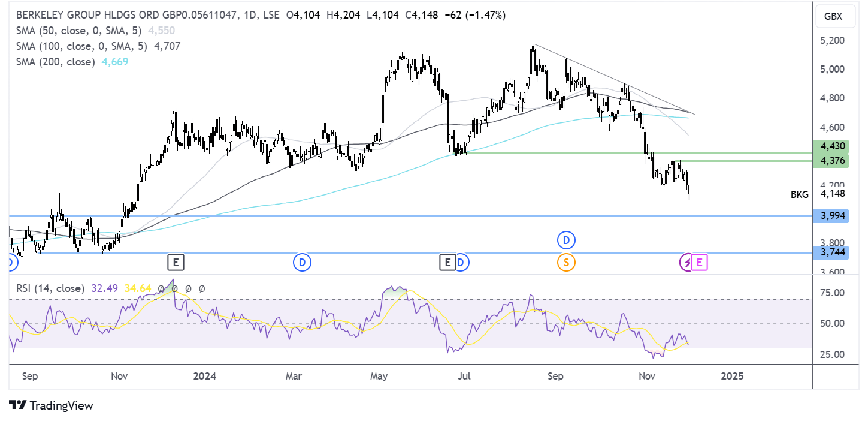Open the GBX currency selector
Image resolution: width=868 pixels, height=421 pixels.
(833, 17)
